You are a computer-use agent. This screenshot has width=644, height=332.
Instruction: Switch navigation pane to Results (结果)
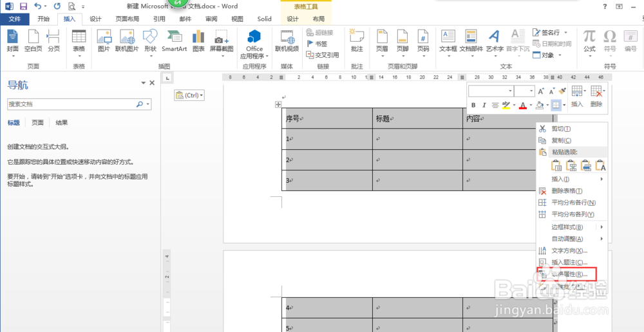pos(62,122)
